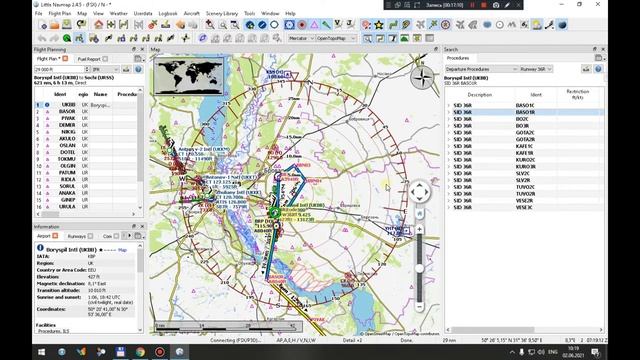Open the Runway 36R dropdown

(x=536, y=69)
